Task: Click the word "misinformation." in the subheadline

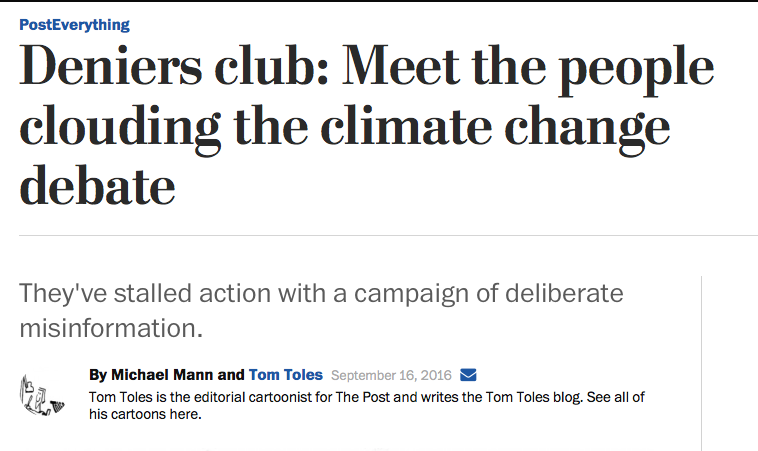Action: pyautogui.click(x=111, y=328)
